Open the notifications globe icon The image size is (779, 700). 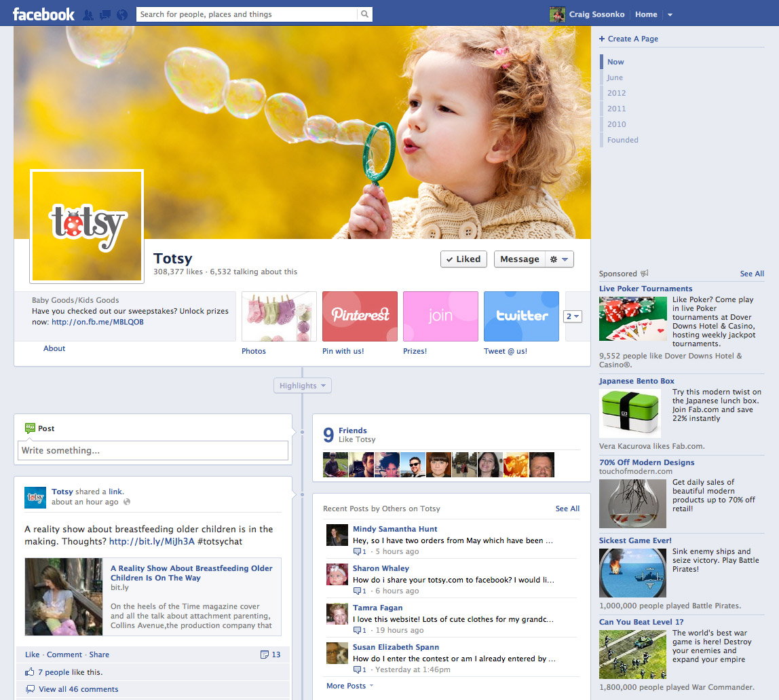coord(122,15)
